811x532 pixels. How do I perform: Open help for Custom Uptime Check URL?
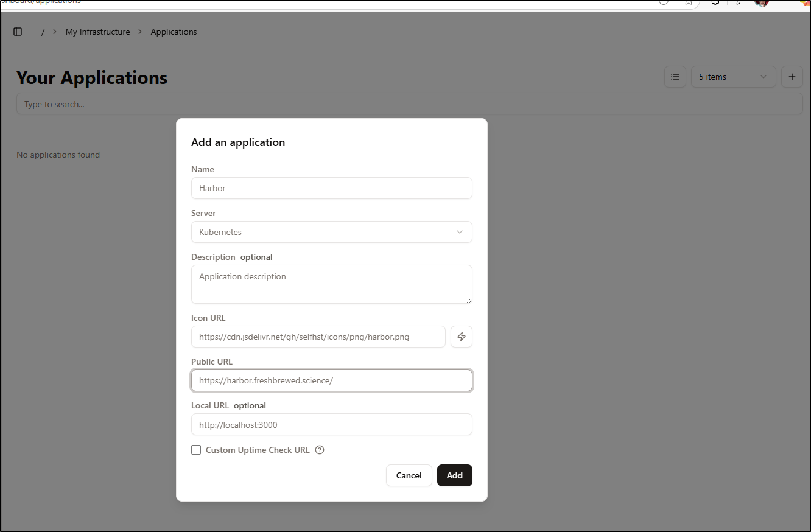click(320, 450)
